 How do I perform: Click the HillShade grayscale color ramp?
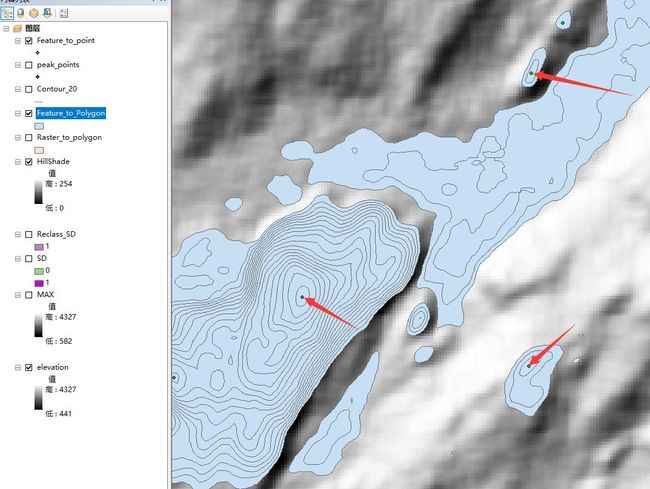point(38,192)
